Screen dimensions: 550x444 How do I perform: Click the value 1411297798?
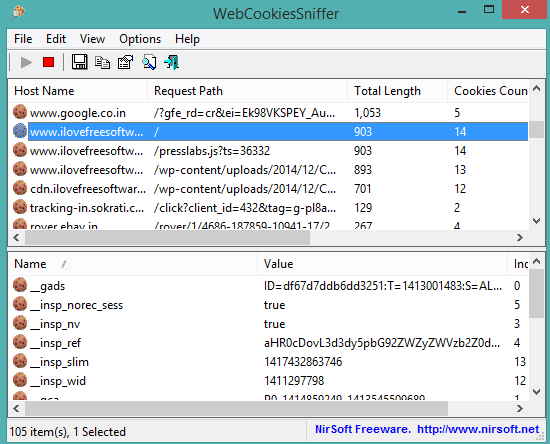[294, 381]
